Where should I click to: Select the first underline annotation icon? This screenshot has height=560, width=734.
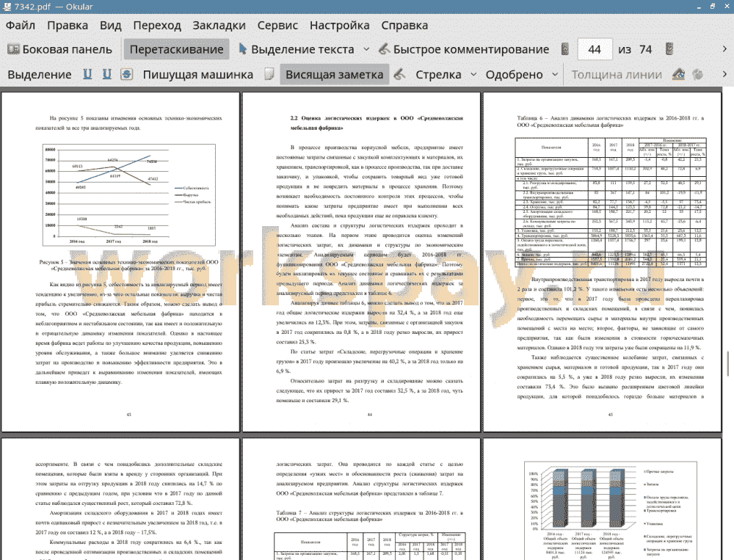point(87,74)
